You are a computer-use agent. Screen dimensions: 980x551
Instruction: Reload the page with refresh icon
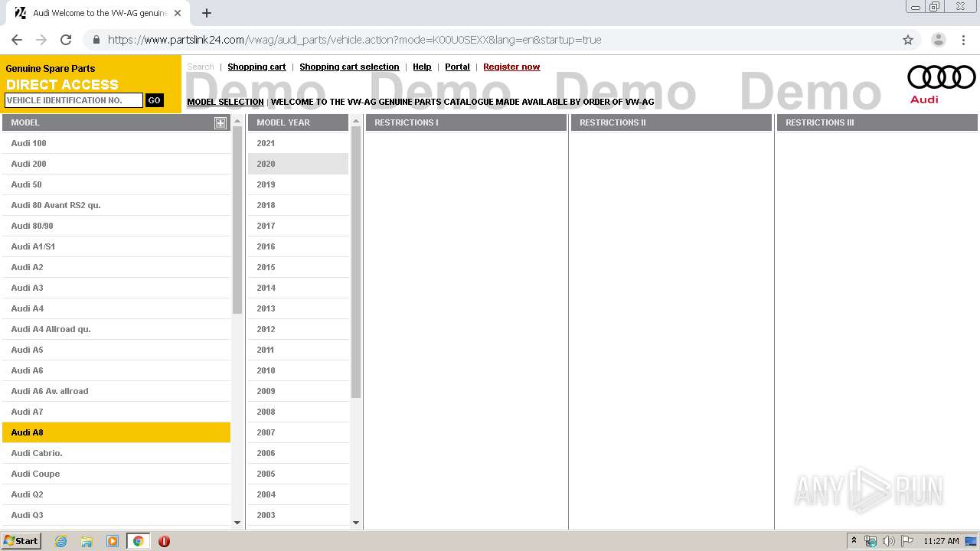click(66, 40)
